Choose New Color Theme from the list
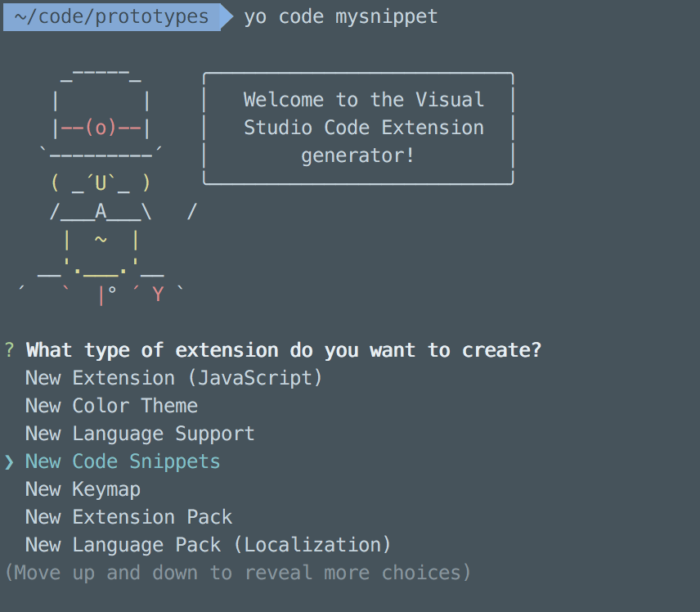The width and height of the screenshot is (700, 612). (x=111, y=406)
